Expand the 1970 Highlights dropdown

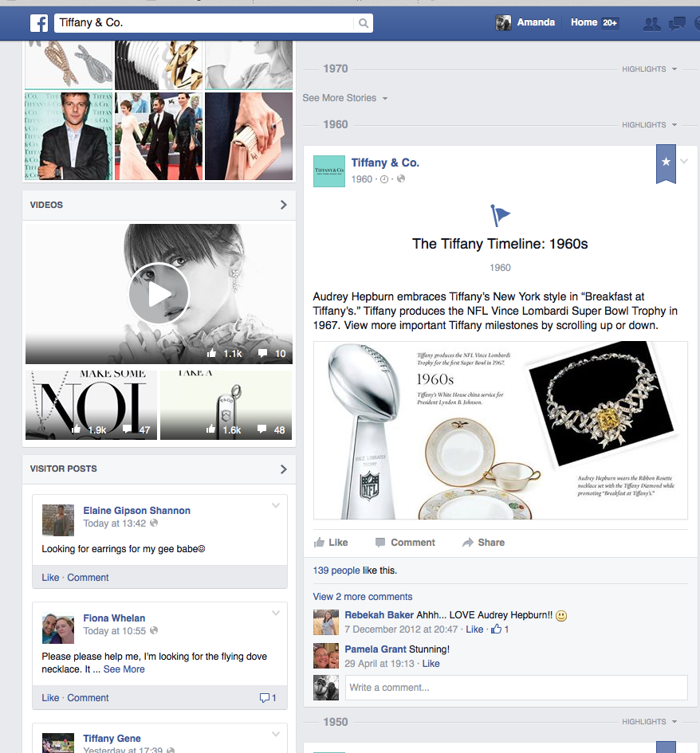(649, 69)
